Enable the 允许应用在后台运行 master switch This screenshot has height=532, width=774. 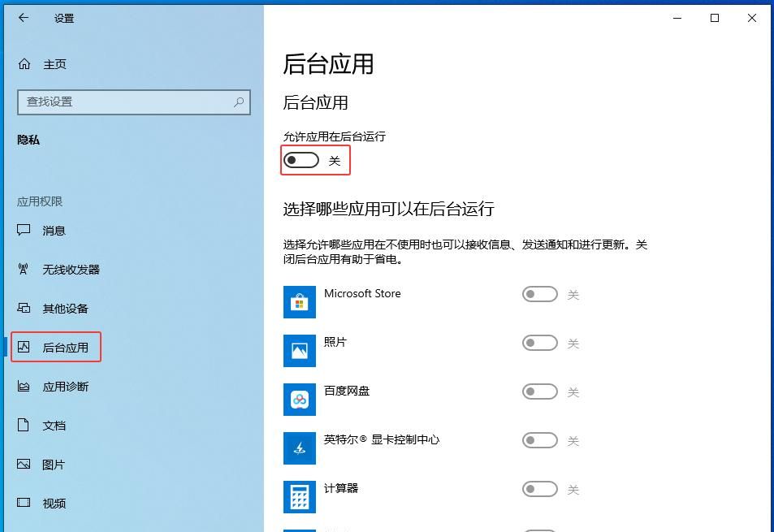[301, 160]
